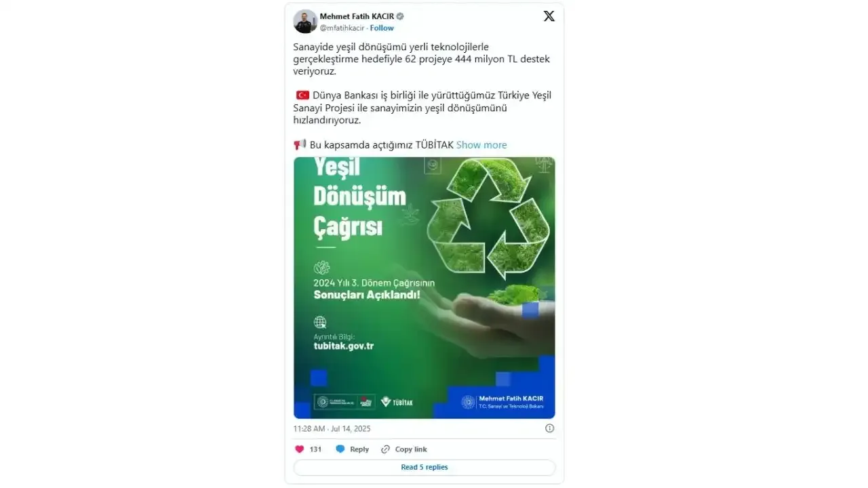Open Mehmet Fatih KACIR's profile avatar
The width and height of the screenshot is (868, 488).
click(305, 22)
